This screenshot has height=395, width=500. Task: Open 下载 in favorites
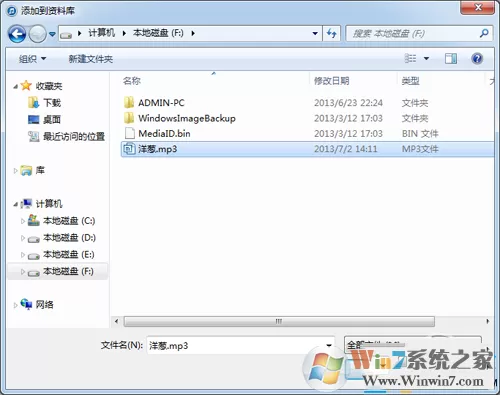(52, 103)
